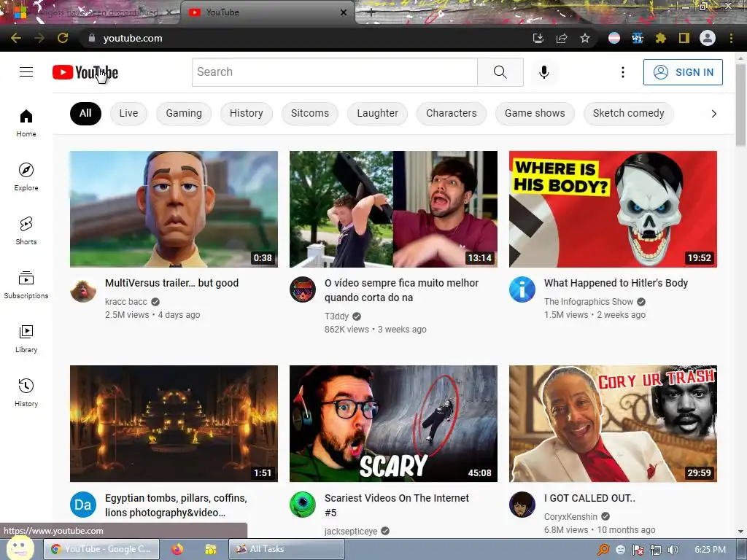Open kracc bacc channel avatar
The height and width of the screenshot is (560, 747).
[x=83, y=289]
